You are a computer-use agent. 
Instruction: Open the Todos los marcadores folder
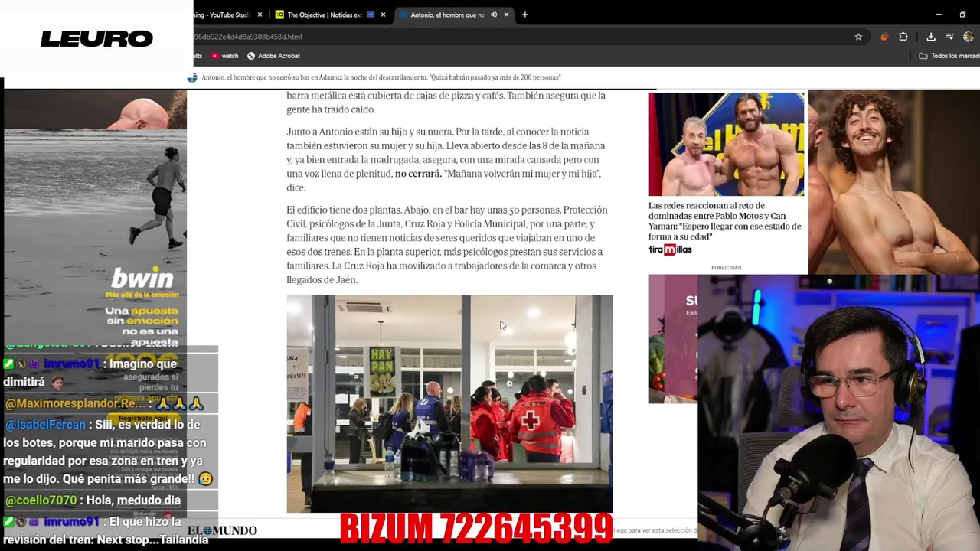tap(949, 56)
